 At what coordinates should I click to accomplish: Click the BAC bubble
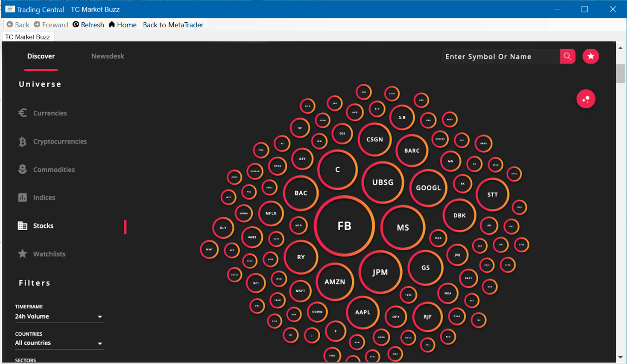301,193
